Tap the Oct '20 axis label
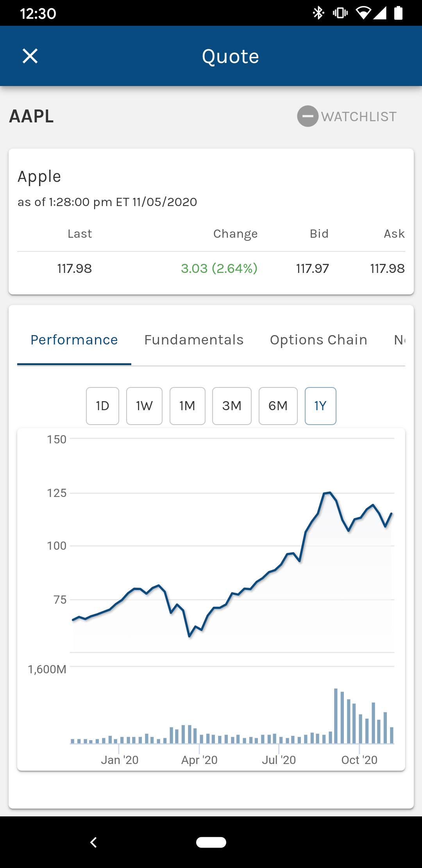 [x=359, y=760]
